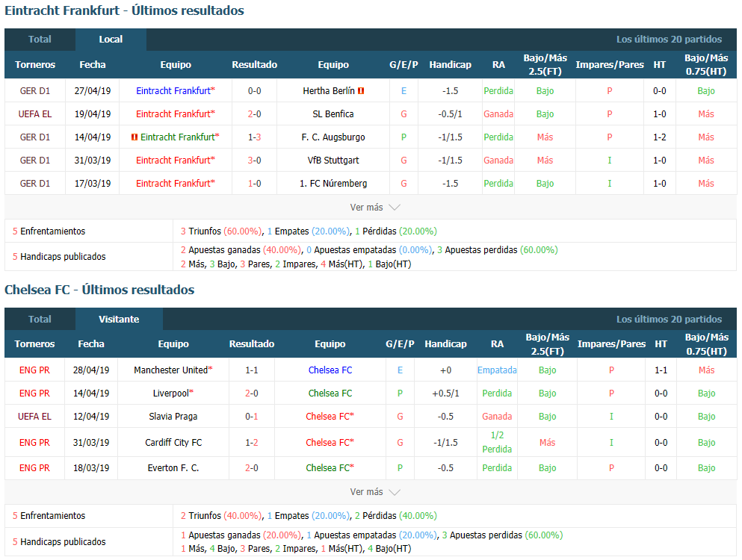This screenshot has height=560, width=742.
Task: Click handicap -0.5/1 in SL Benfica row
Action: point(450,114)
